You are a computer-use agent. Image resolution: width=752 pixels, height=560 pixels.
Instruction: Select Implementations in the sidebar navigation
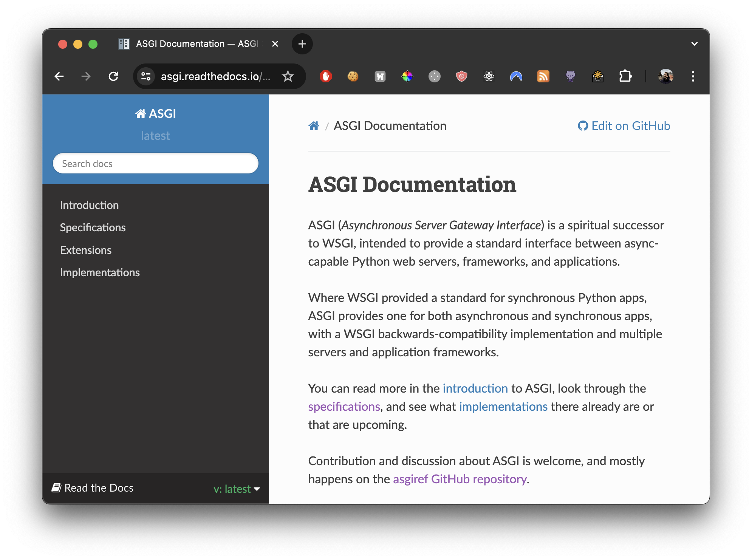[100, 272]
